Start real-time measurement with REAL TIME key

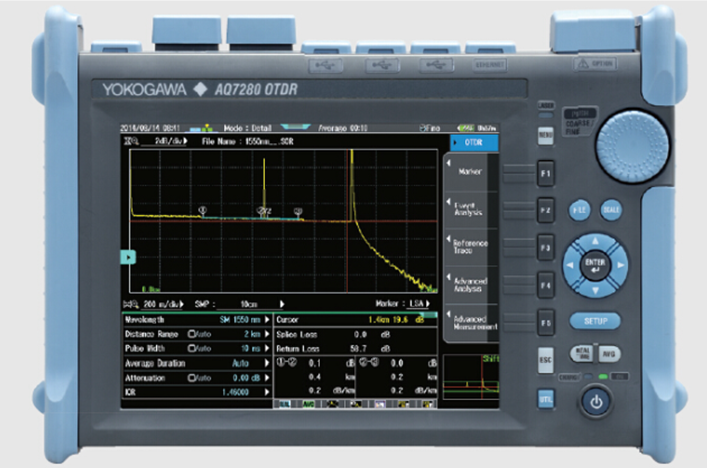583,354
